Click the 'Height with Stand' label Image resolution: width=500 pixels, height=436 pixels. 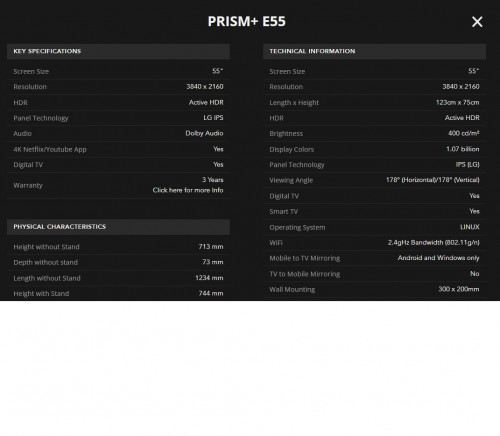coord(41,293)
